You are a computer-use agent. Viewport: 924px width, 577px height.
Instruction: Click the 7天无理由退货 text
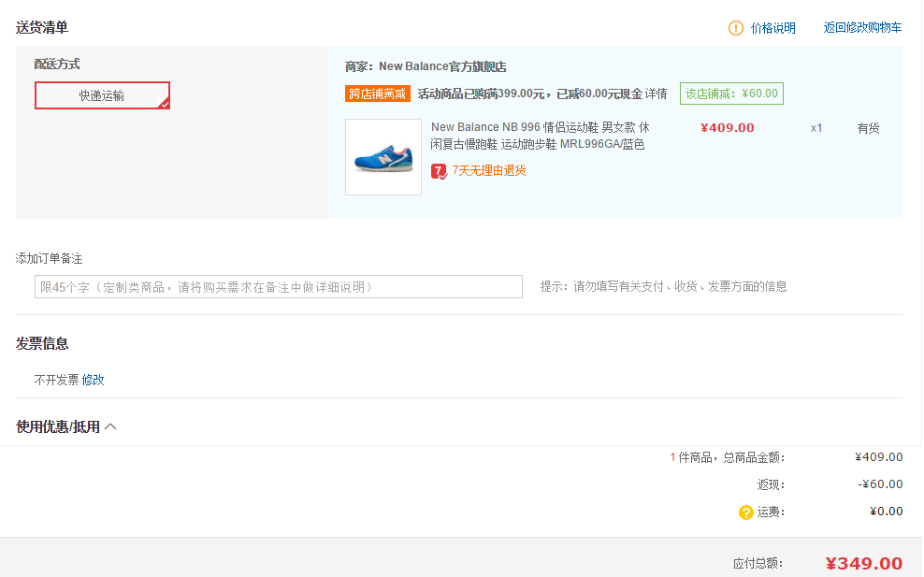click(x=489, y=171)
